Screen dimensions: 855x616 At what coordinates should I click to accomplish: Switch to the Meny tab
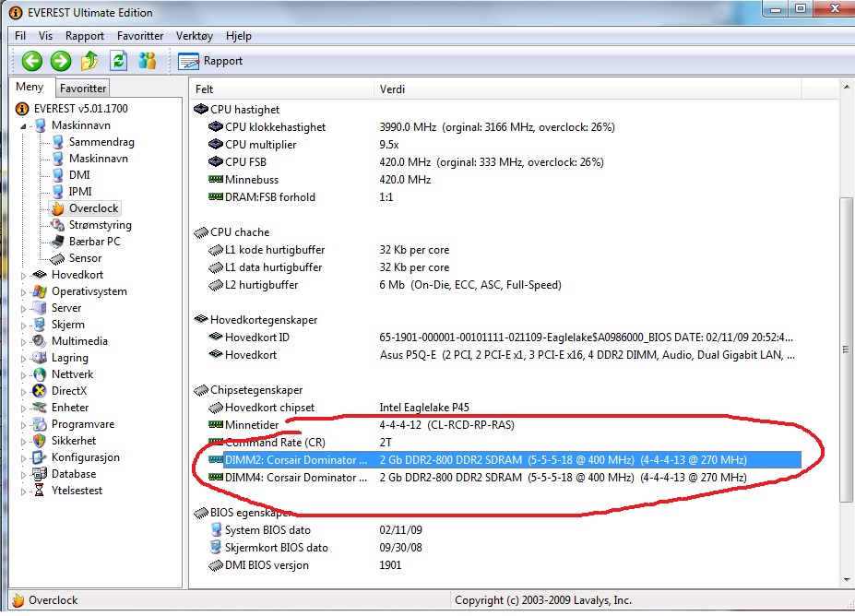(30, 87)
